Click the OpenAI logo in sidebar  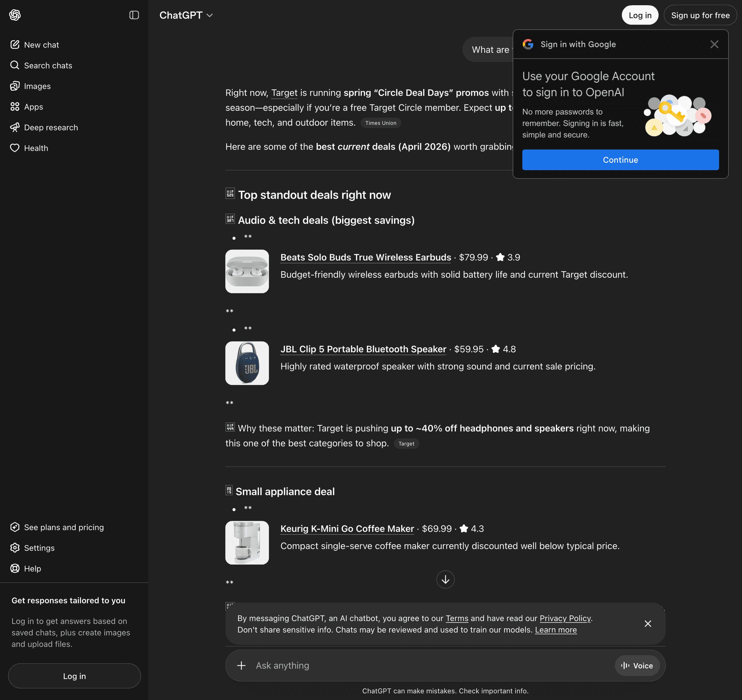click(15, 15)
